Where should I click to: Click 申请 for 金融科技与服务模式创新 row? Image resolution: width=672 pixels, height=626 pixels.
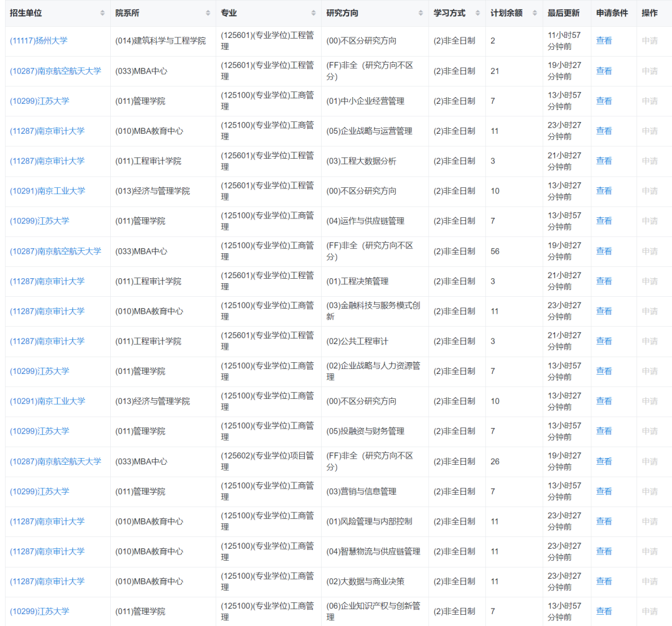tap(650, 311)
